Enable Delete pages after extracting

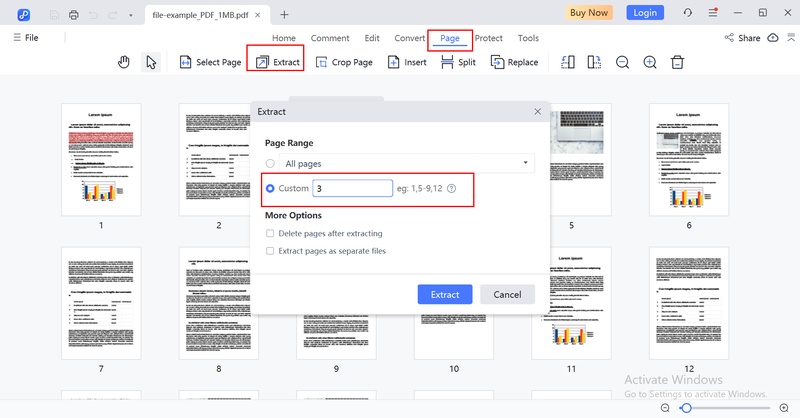[270, 233]
